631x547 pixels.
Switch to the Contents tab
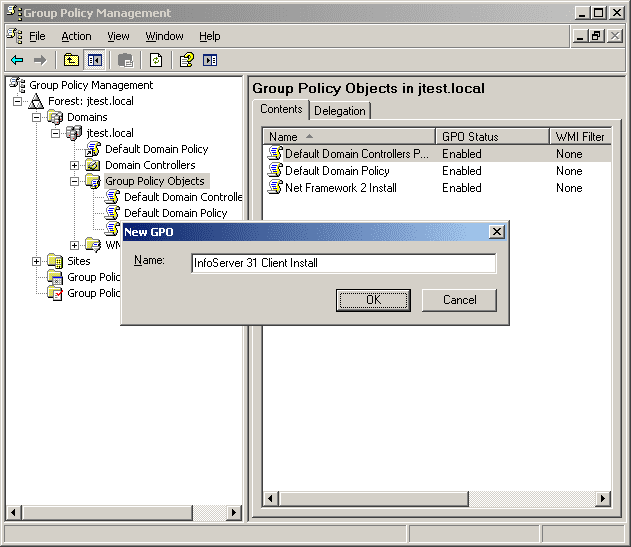click(x=281, y=109)
